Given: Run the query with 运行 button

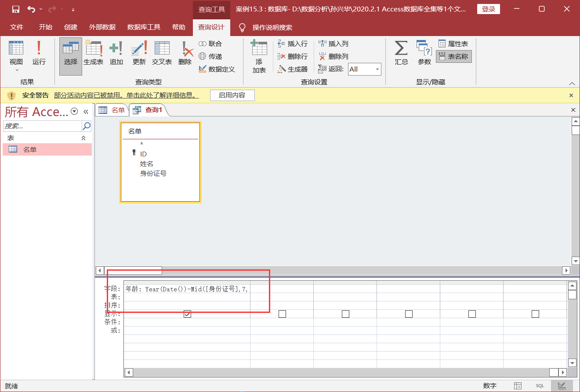Looking at the screenshot, I should 39,53.
